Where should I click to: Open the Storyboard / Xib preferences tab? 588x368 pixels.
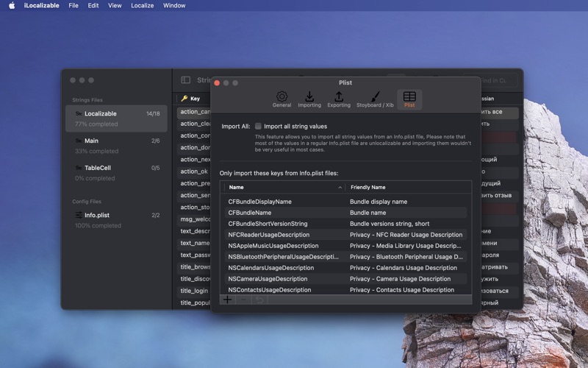375,99
